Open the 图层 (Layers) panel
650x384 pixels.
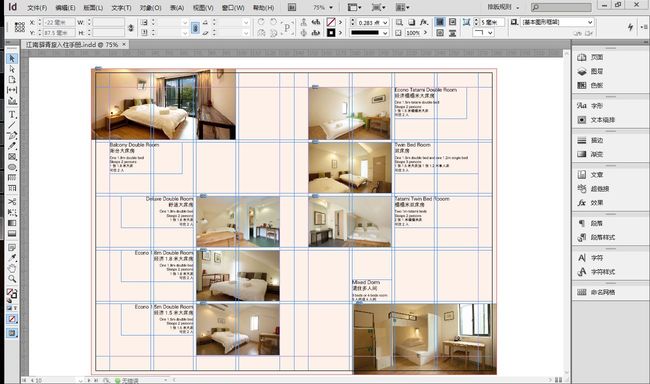click(590, 71)
